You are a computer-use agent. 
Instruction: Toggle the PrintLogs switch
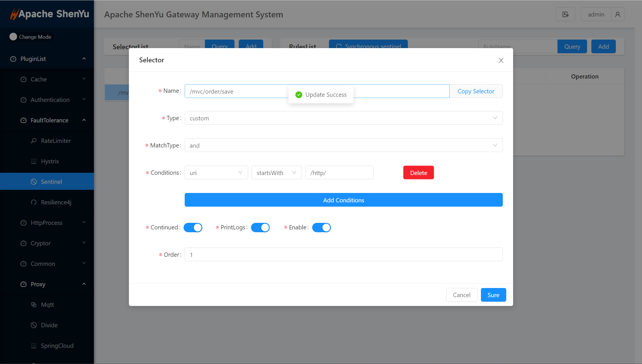pos(260,227)
